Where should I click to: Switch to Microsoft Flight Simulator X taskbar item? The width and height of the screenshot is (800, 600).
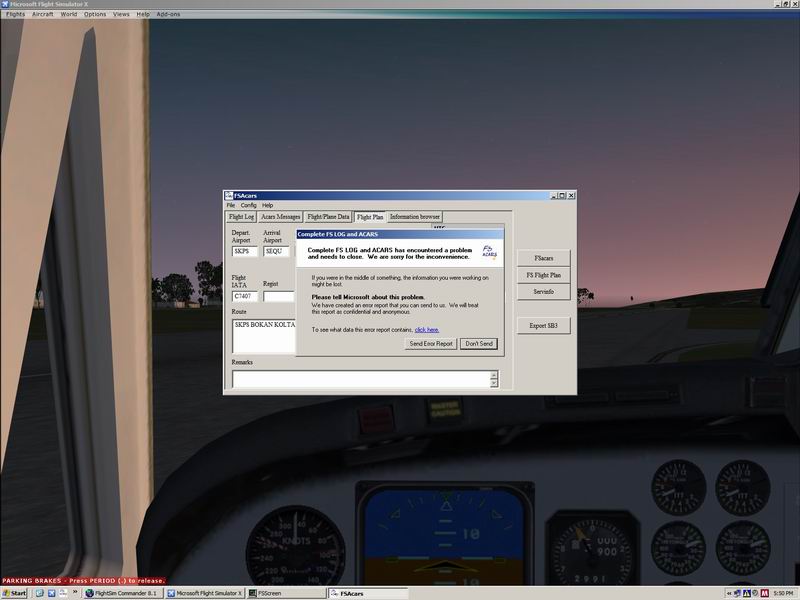coord(205,593)
